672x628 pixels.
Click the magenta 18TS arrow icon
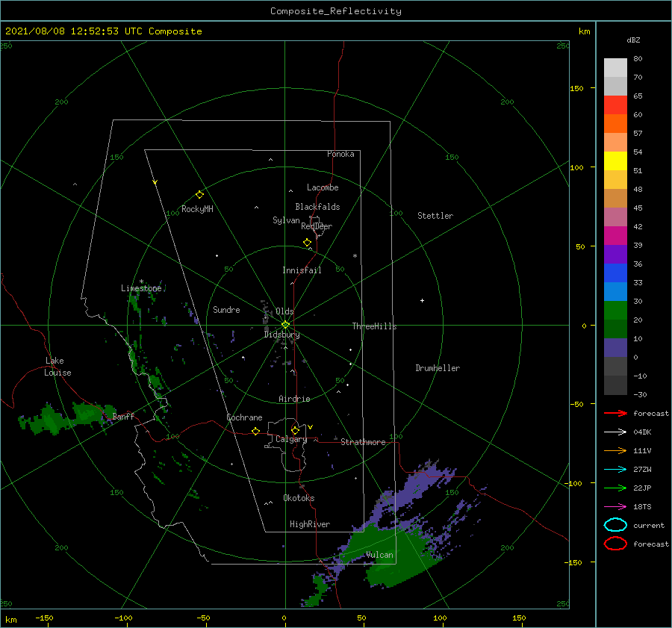click(615, 507)
